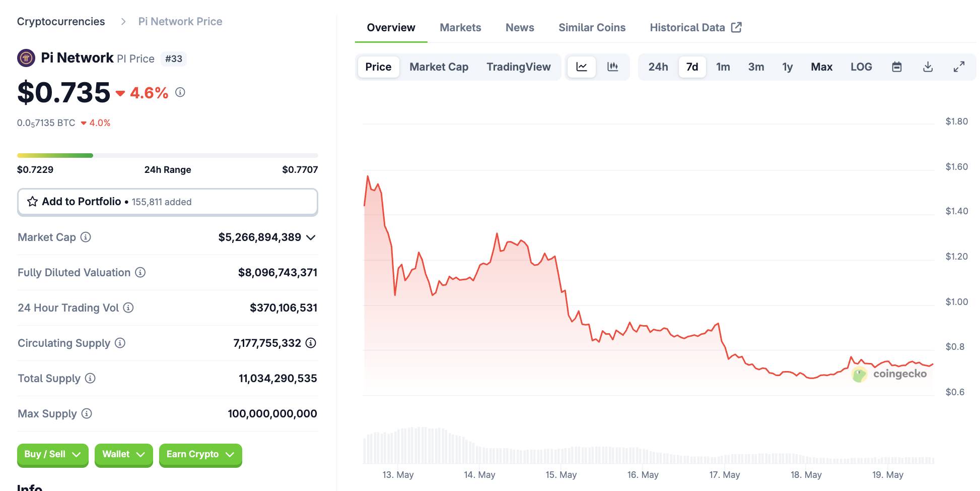Switch to the Markets tab
This screenshot has height=491, width=980.
click(460, 27)
